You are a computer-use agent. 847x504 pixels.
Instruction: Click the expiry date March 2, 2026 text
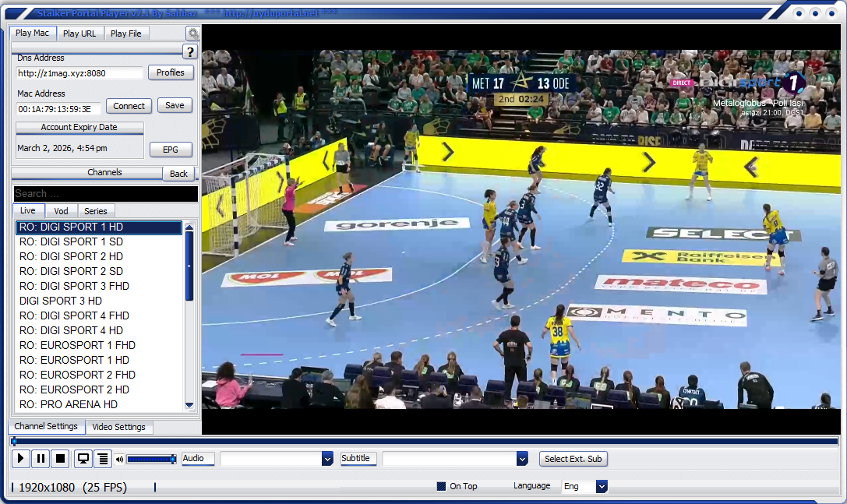[x=62, y=148]
